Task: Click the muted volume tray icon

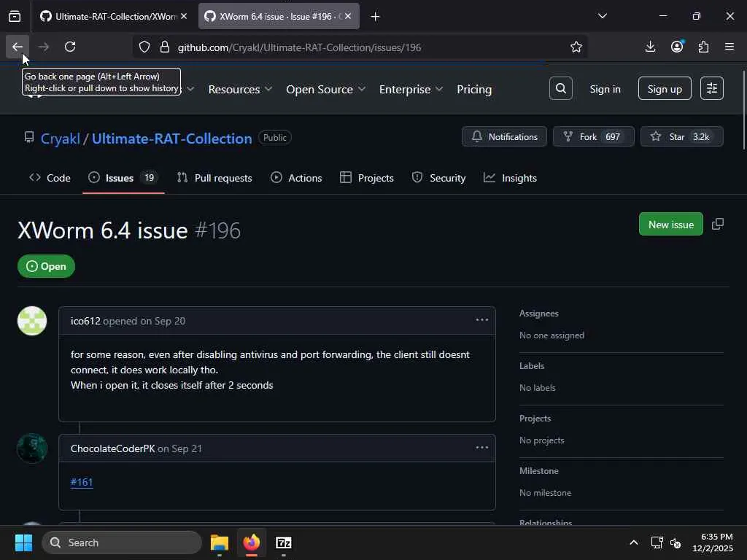Action: [x=676, y=542]
